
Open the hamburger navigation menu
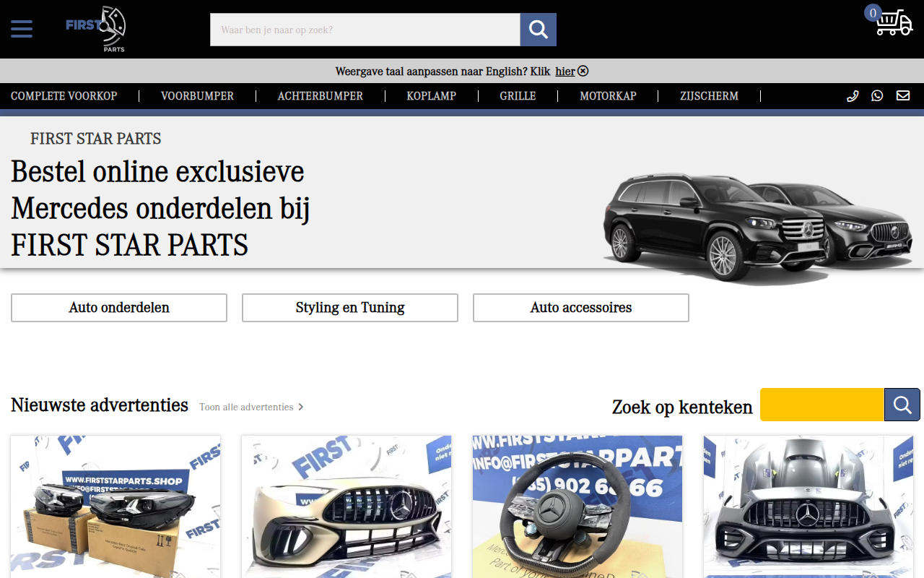pos(22,29)
